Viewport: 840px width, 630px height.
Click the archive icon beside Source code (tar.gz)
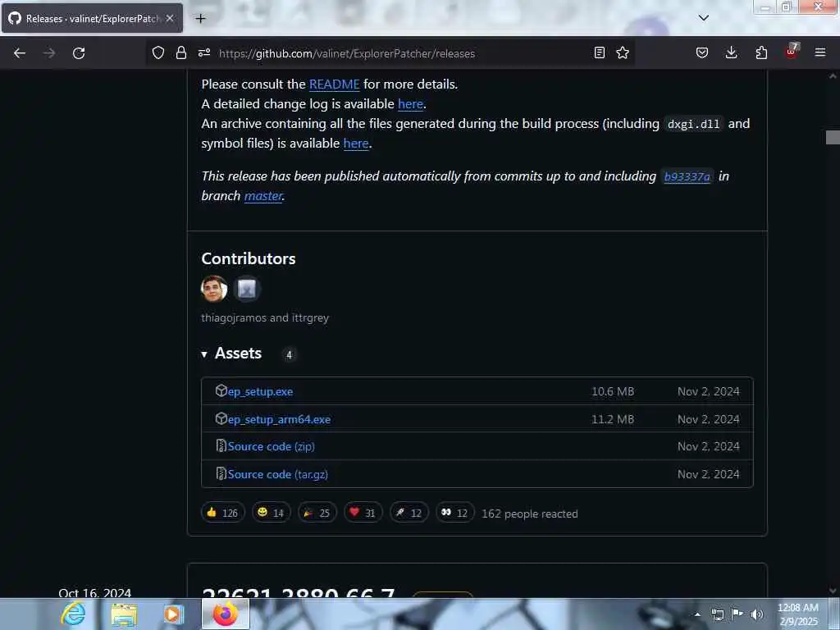coord(221,473)
